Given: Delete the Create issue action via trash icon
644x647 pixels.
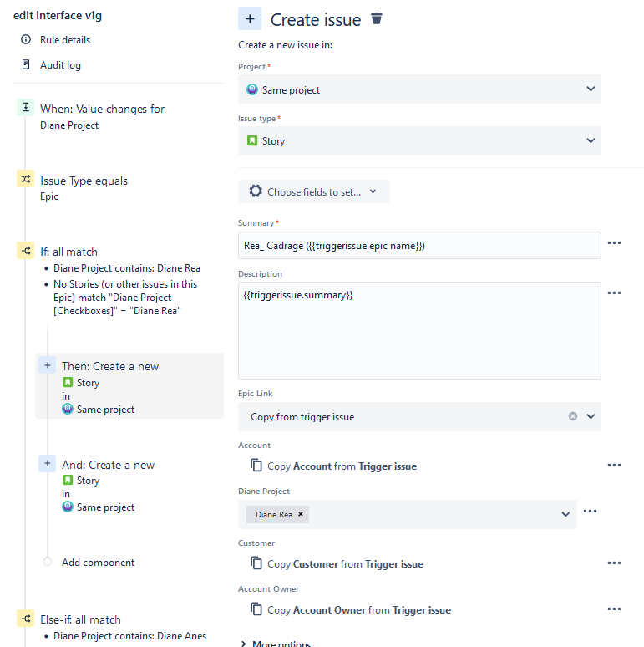Looking at the screenshot, I should pos(377,19).
